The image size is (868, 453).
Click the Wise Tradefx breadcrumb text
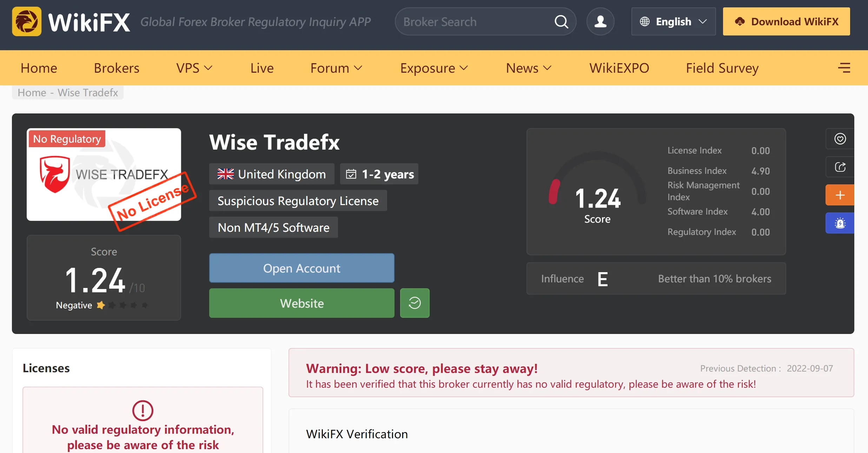88,92
